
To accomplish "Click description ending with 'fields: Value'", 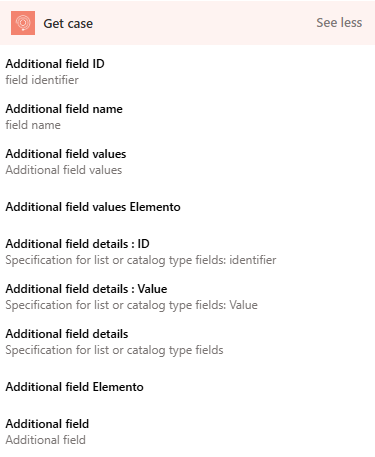I will tap(131, 305).
